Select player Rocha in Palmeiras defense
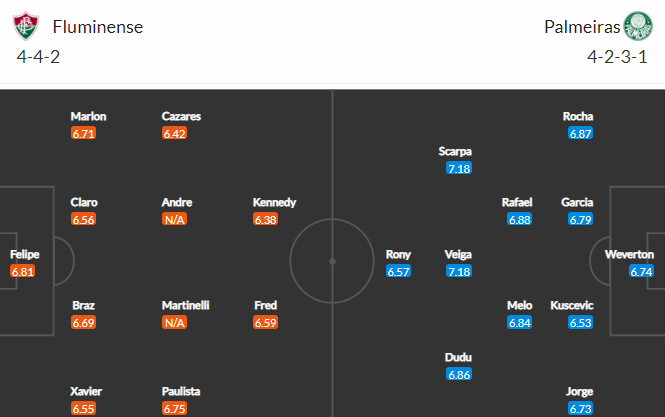 [x=578, y=116]
